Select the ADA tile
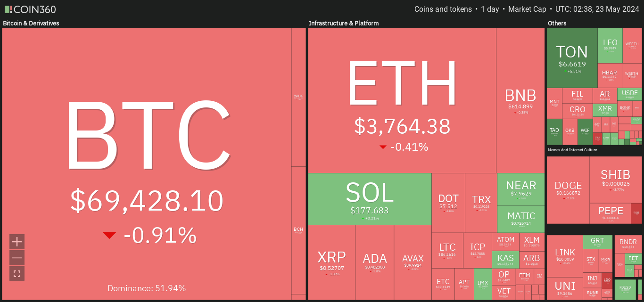This screenshot has width=644, height=302. [x=375, y=262]
